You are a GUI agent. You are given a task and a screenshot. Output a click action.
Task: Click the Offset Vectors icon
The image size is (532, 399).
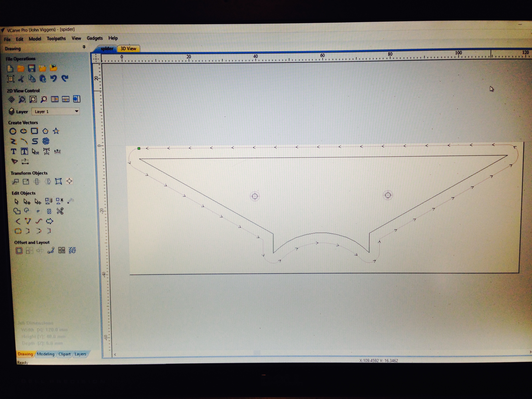tap(19, 251)
